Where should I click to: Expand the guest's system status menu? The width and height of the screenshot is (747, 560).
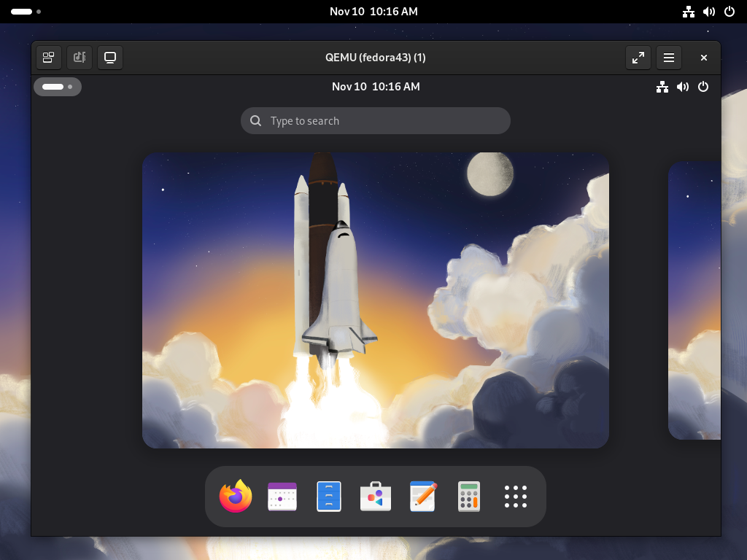click(x=682, y=87)
